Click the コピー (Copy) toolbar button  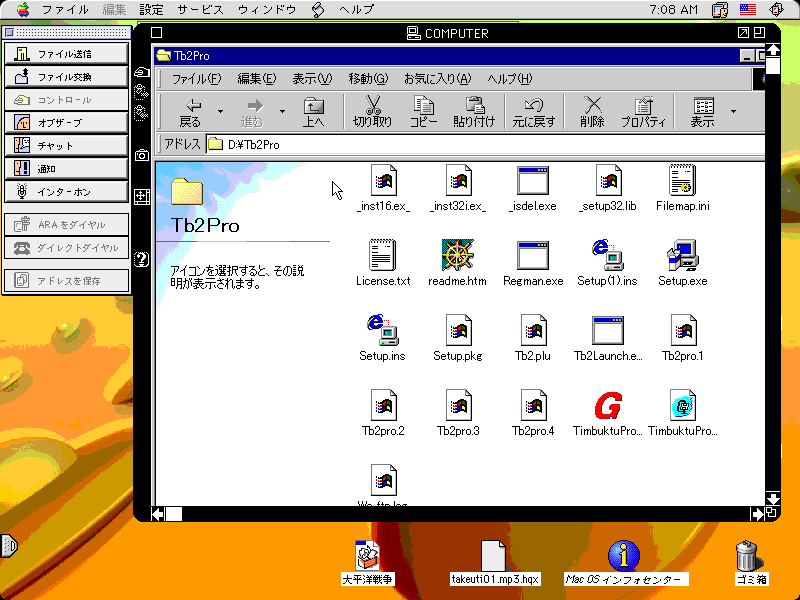point(423,111)
